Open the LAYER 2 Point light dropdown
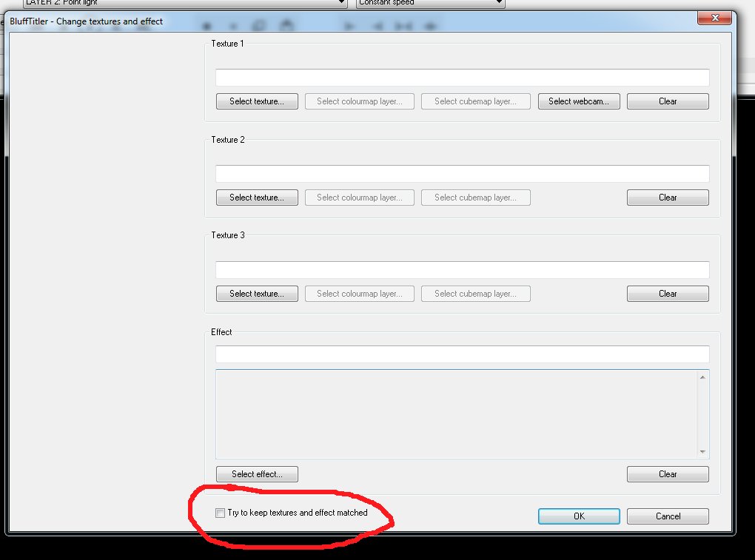The height and width of the screenshot is (560, 755). point(185,2)
